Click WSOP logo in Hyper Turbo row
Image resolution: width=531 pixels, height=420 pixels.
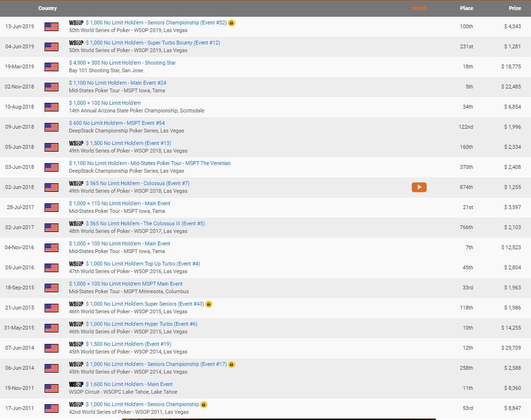pos(76,324)
